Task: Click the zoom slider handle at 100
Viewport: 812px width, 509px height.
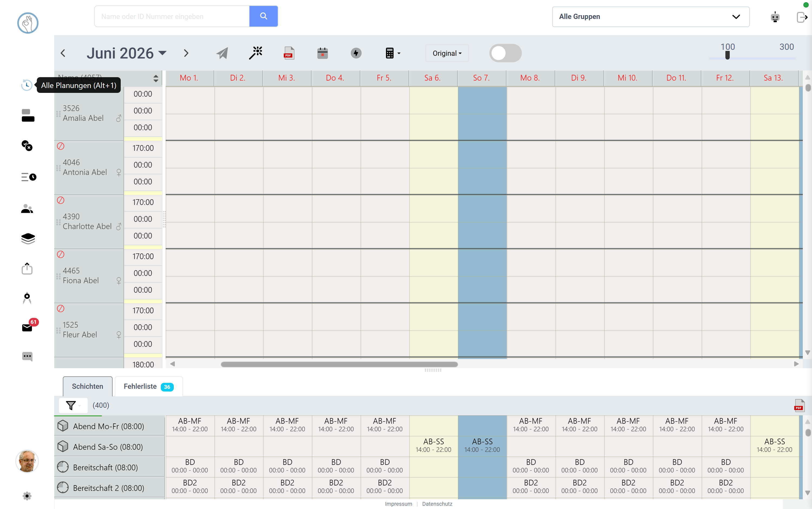Action: [728, 55]
